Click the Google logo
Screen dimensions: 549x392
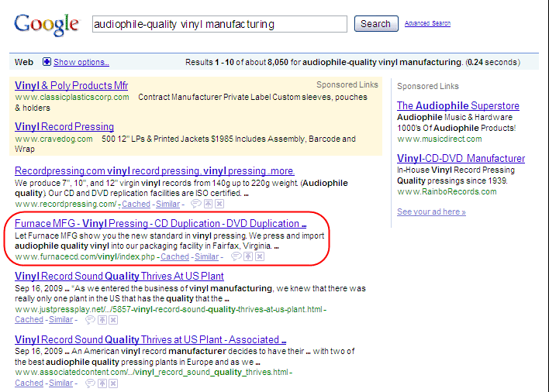pos(47,25)
